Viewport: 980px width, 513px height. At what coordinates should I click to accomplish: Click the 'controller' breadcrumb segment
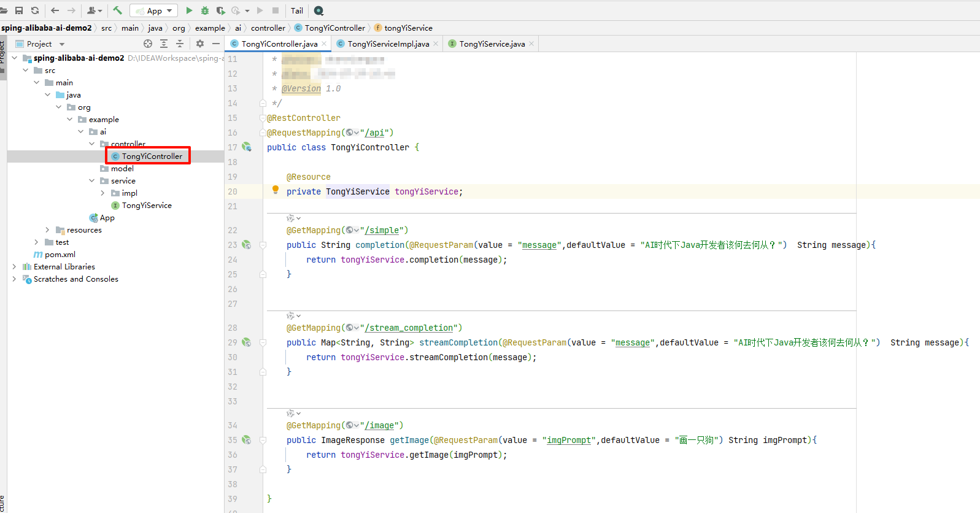coord(268,28)
